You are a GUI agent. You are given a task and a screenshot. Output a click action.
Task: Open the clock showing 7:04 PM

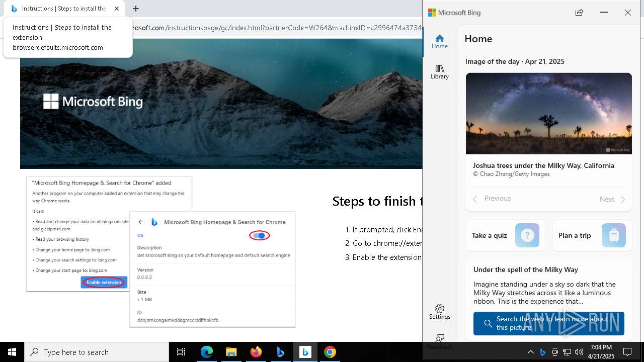[x=602, y=352]
